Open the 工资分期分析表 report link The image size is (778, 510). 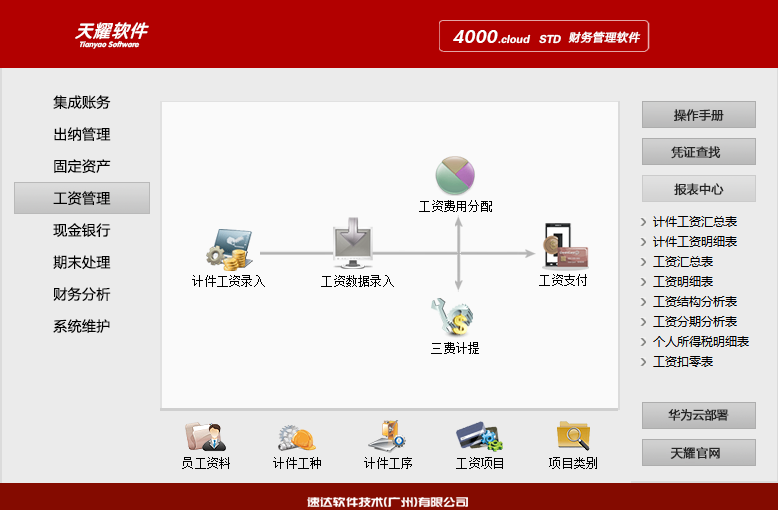click(695, 321)
